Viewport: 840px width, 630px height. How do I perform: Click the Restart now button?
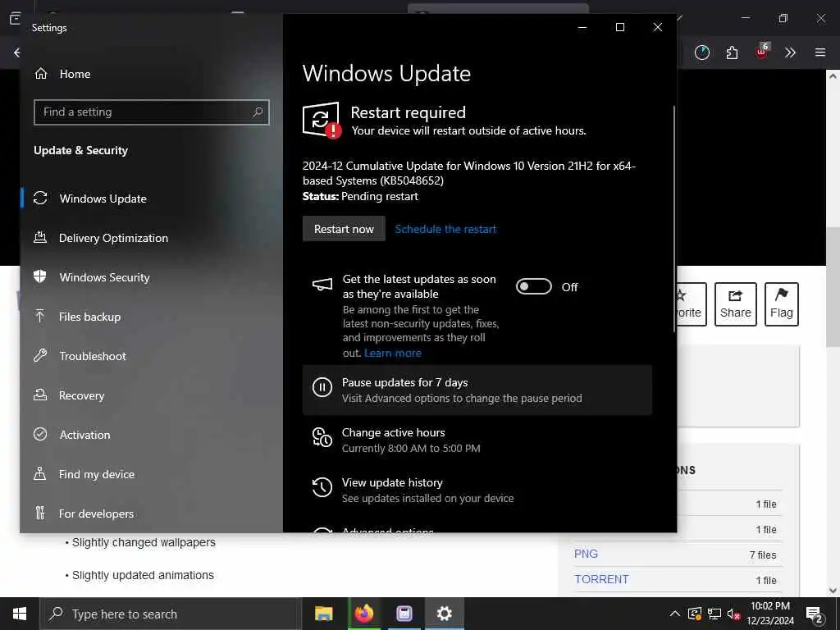point(344,229)
